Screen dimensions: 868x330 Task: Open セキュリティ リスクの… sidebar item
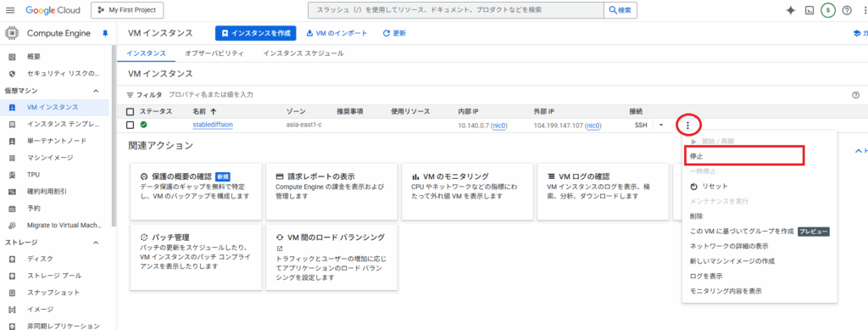click(63, 73)
